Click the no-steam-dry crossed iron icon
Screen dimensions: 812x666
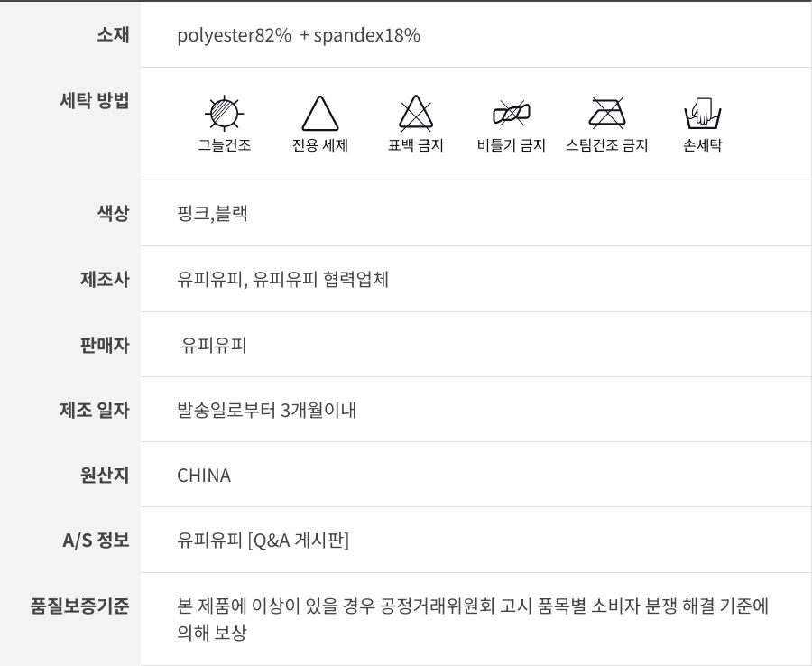pyautogui.click(x=606, y=114)
